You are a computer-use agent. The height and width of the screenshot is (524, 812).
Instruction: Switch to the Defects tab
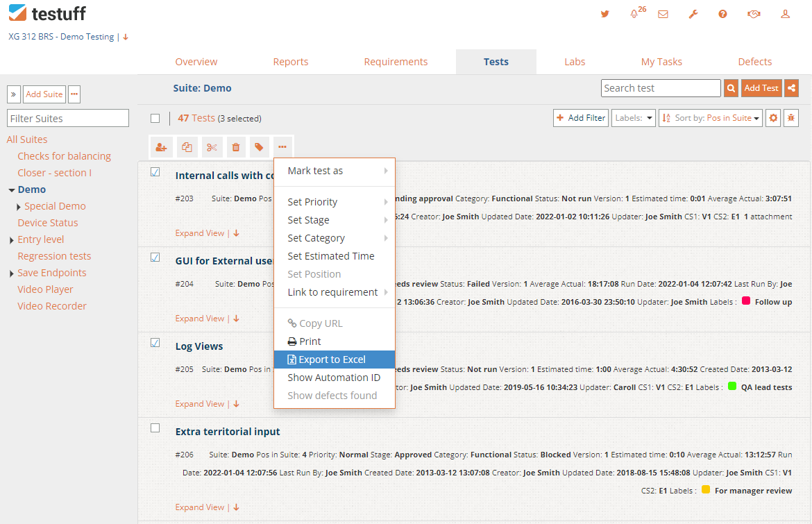754,62
